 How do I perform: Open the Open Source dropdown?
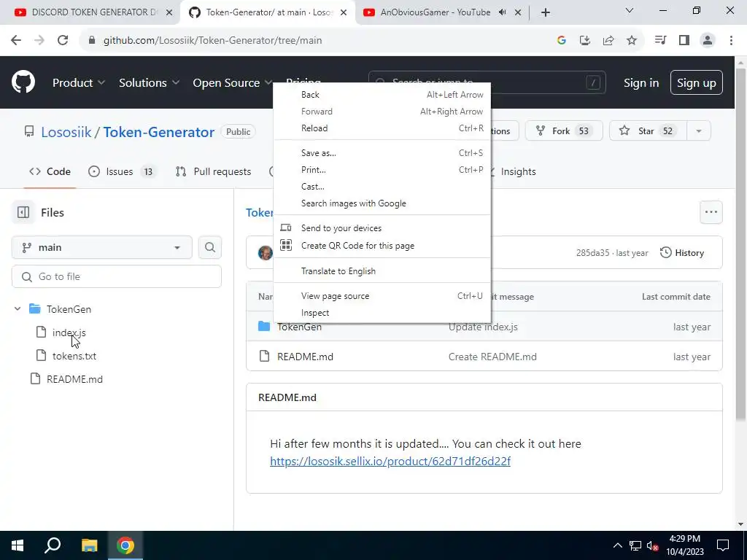coord(233,83)
